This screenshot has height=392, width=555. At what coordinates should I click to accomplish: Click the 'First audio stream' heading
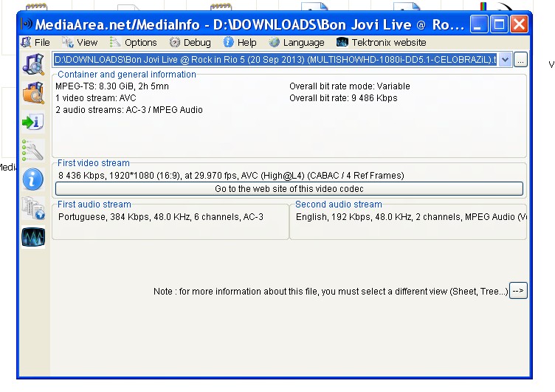(94, 204)
